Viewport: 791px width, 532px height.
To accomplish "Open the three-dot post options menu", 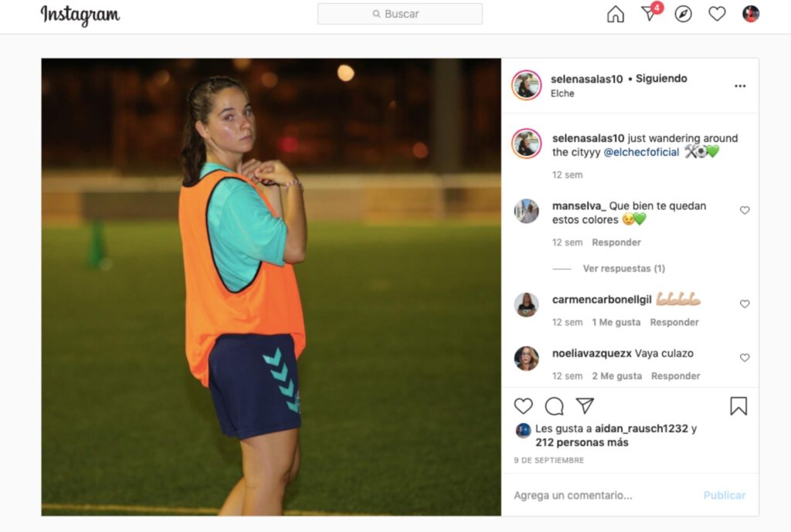I will pyautogui.click(x=740, y=86).
